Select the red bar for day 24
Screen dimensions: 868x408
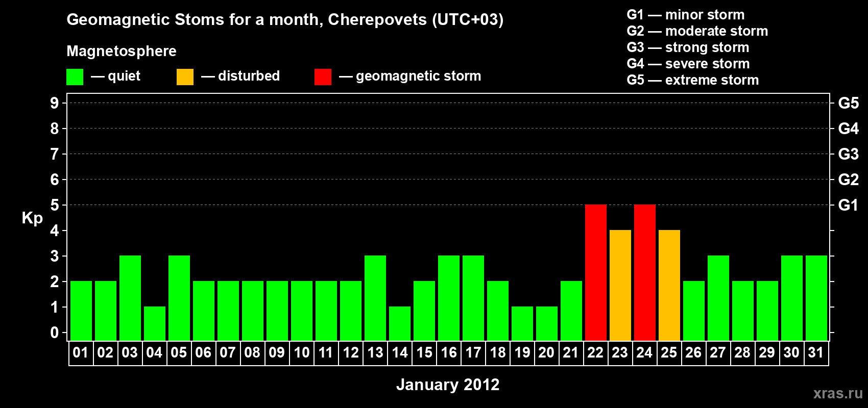645,272
